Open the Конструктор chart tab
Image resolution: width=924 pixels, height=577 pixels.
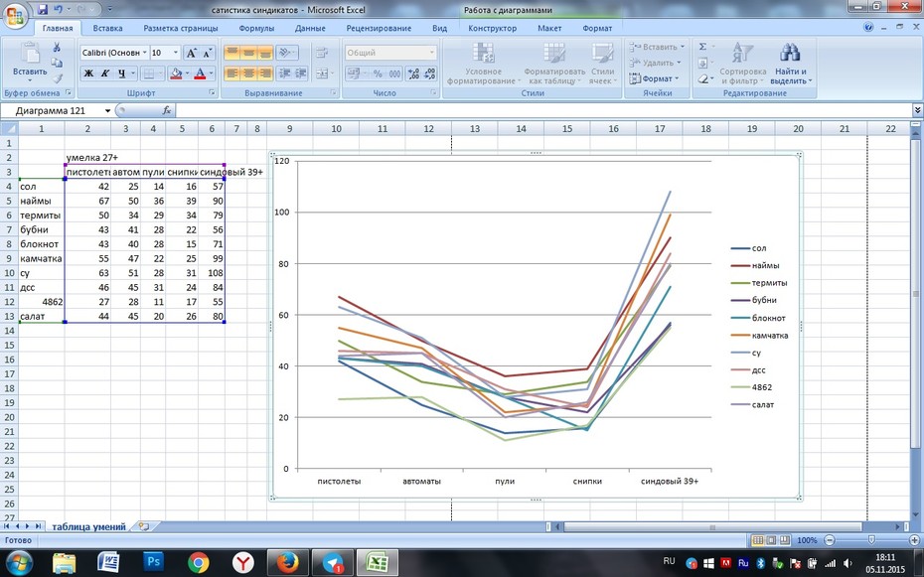[x=492, y=28]
